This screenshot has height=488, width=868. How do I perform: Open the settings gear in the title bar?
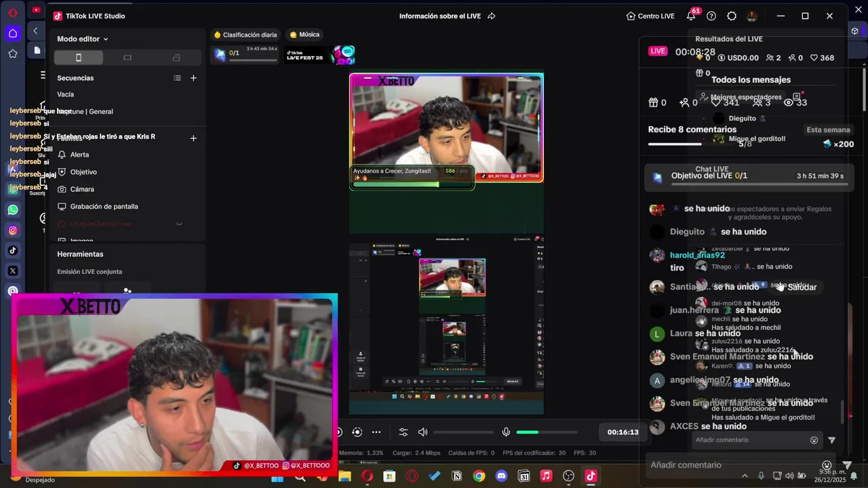click(x=732, y=16)
